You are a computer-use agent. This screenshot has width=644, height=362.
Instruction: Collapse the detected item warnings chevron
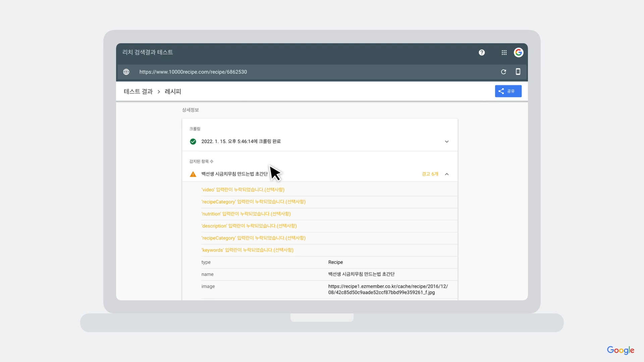(447, 174)
